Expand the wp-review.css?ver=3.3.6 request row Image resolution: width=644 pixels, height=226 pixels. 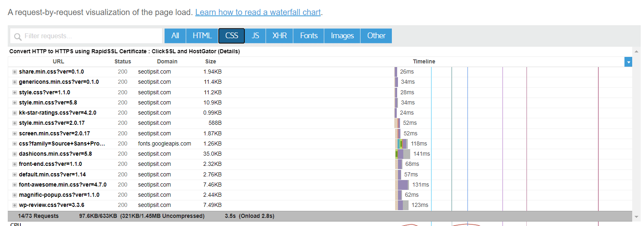[15, 205]
